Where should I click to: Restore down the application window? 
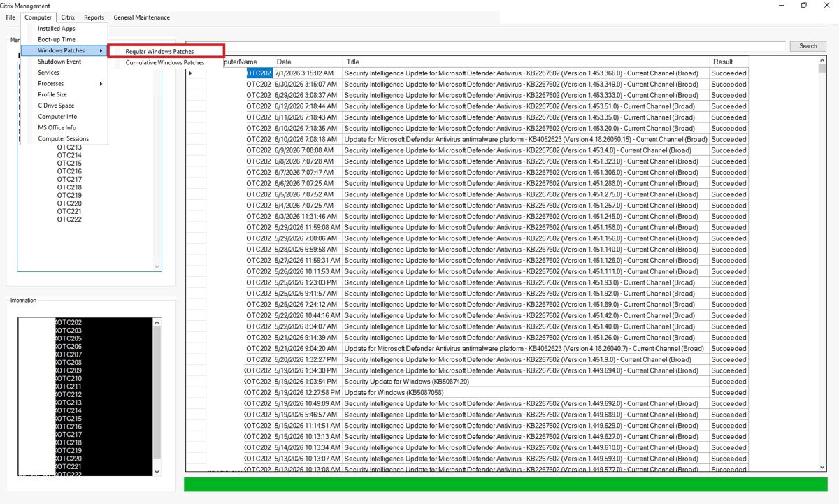point(804,6)
